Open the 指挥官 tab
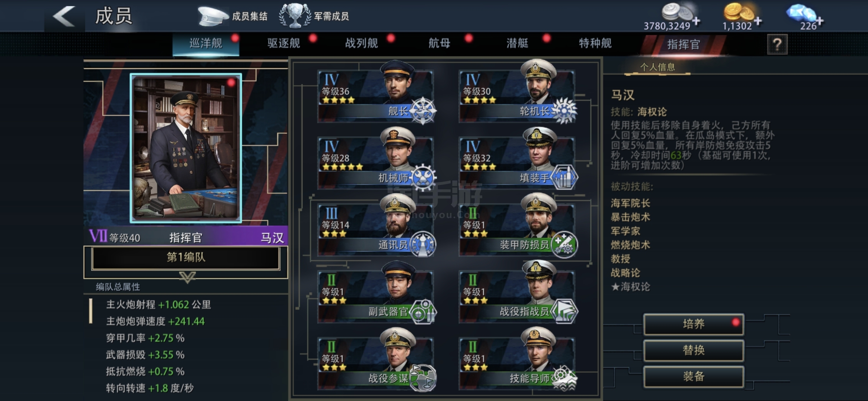The width and height of the screenshot is (868, 401). [683, 44]
